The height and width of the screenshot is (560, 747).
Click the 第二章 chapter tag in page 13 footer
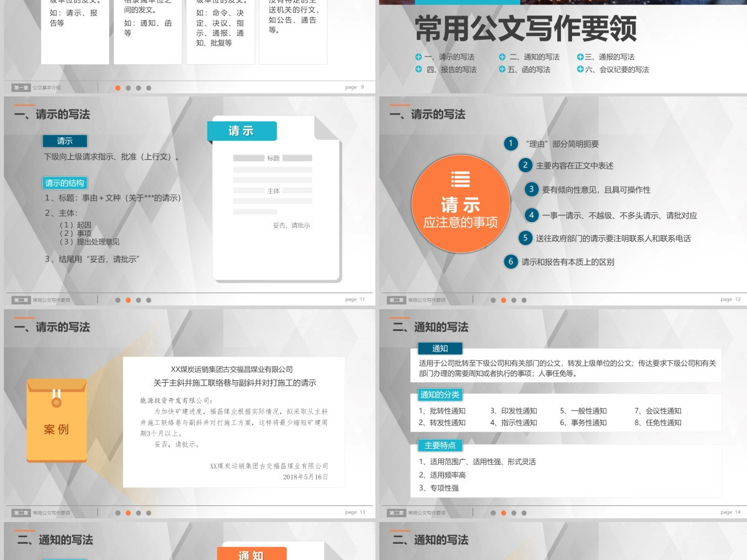[21, 513]
